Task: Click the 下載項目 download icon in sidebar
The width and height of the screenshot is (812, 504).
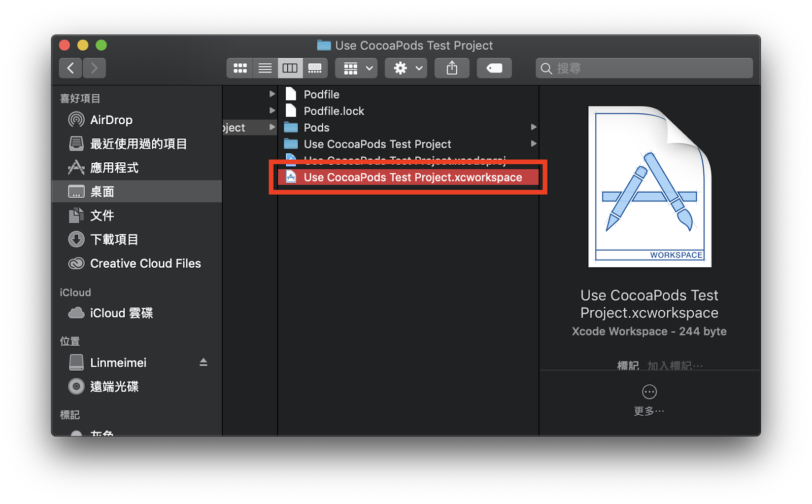Action: (76, 239)
